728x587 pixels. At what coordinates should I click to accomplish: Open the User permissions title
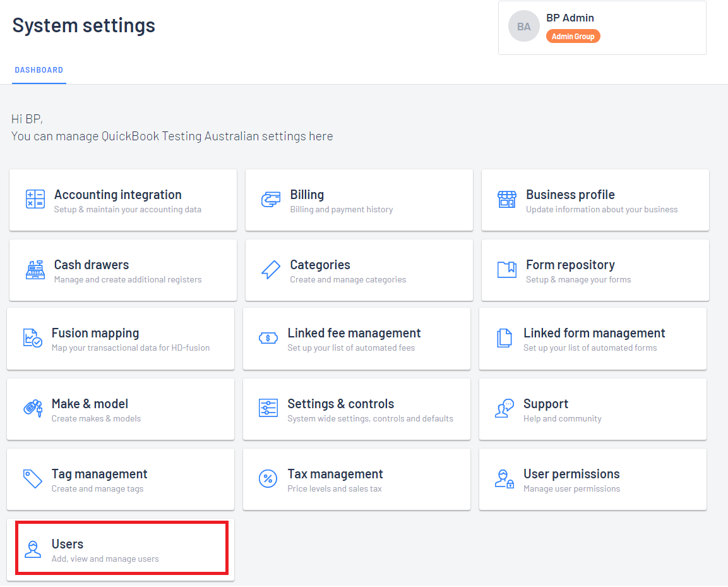click(571, 474)
